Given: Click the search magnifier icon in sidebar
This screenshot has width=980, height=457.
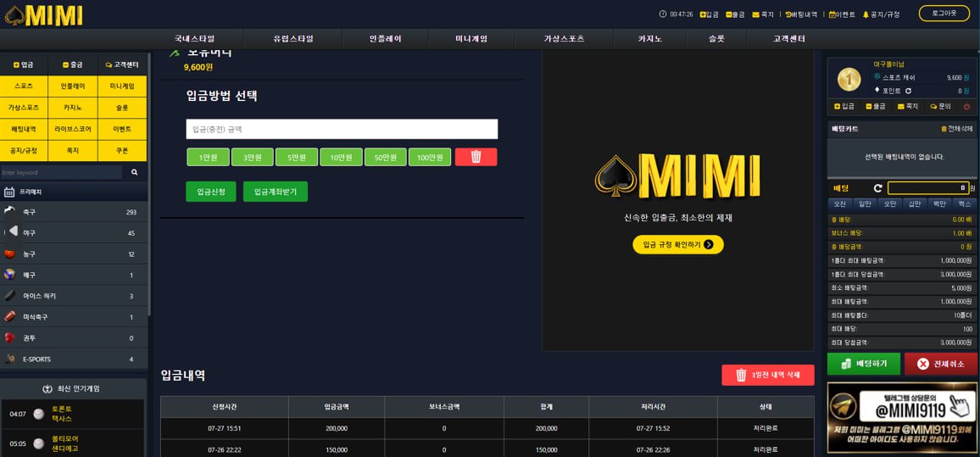Looking at the screenshot, I should (x=134, y=172).
